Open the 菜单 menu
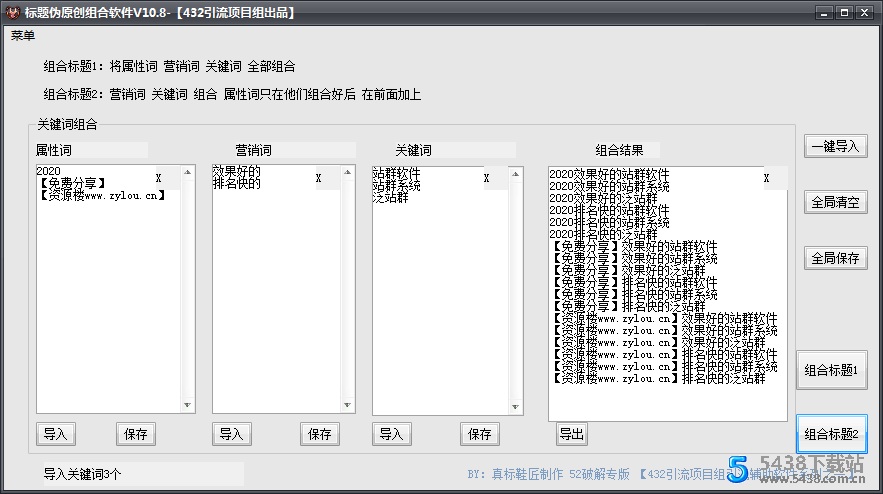The height and width of the screenshot is (494, 883). tap(23, 35)
